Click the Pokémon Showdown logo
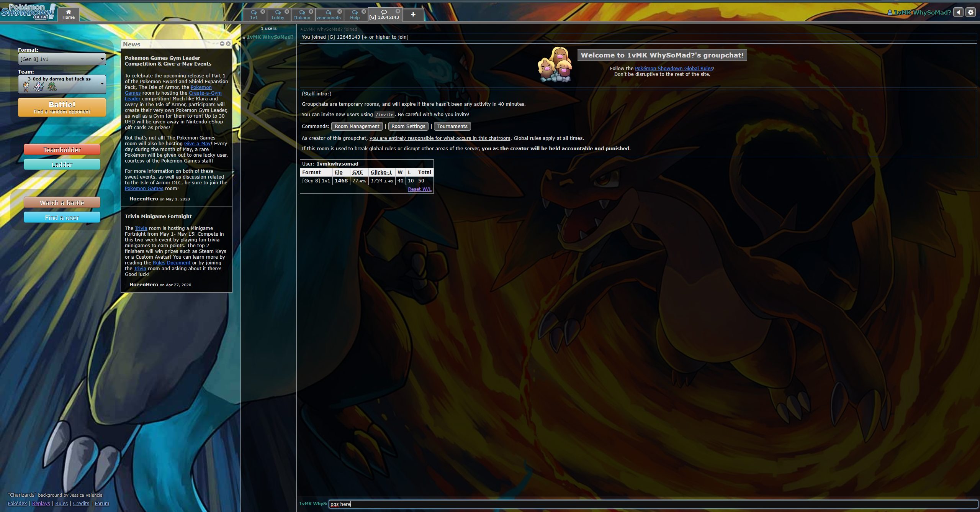This screenshot has width=980, height=512. tap(28, 12)
